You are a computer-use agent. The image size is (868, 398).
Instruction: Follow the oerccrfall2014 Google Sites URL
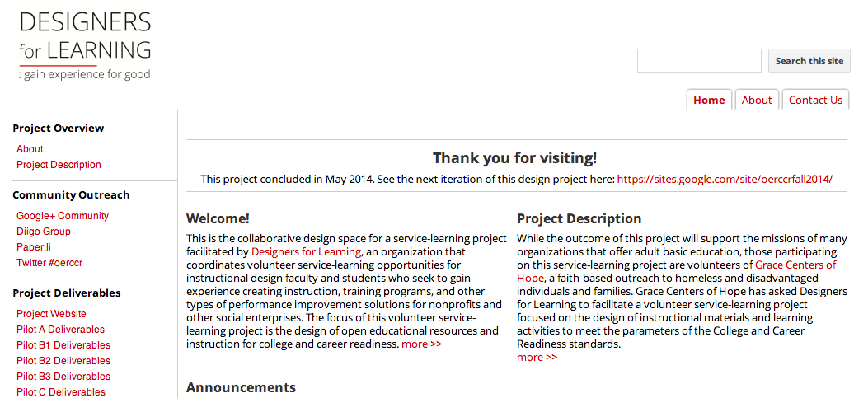(x=725, y=179)
